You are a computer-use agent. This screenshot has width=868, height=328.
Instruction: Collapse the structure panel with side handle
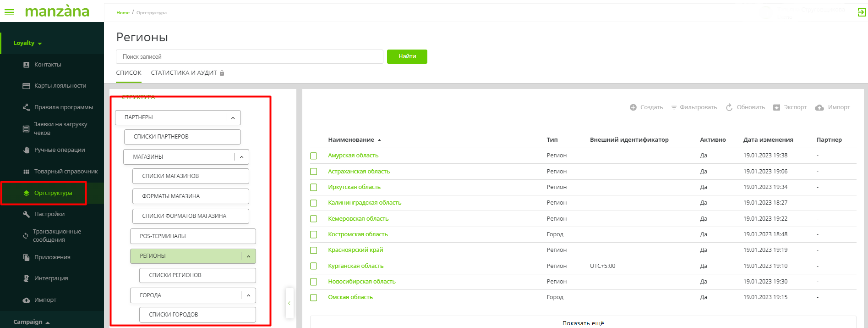(289, 303)
